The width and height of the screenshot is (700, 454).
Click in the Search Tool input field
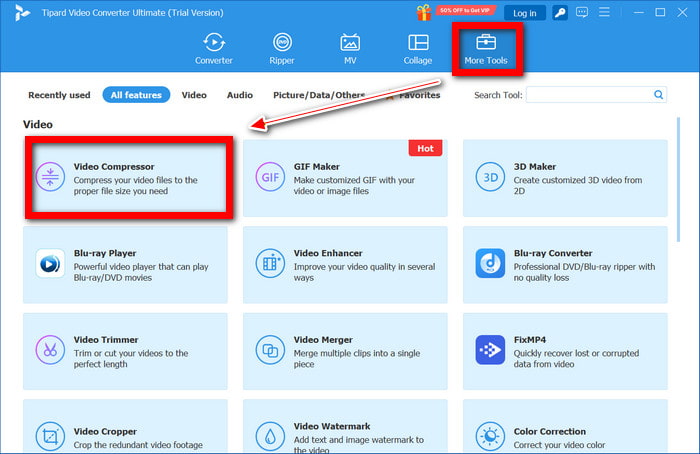588,95
